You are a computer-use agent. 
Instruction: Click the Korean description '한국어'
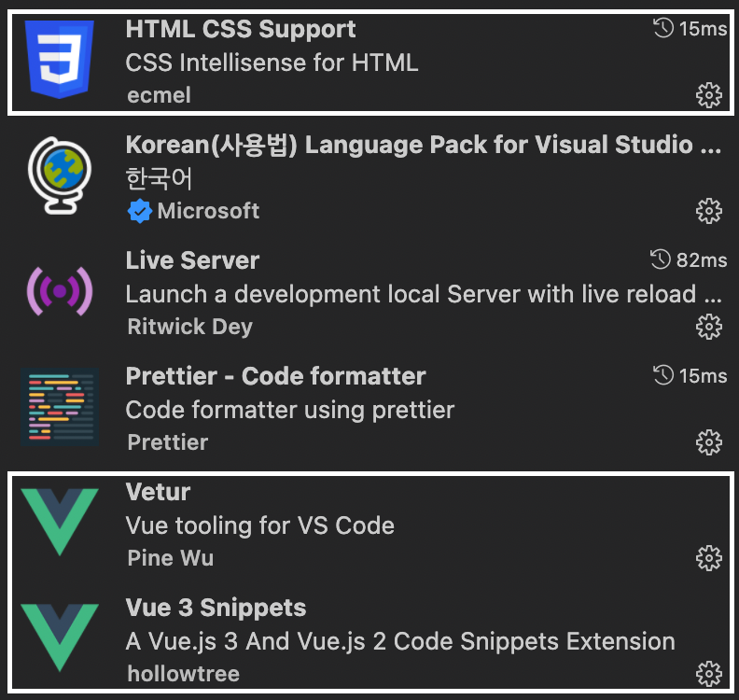(x=159, y=178)
